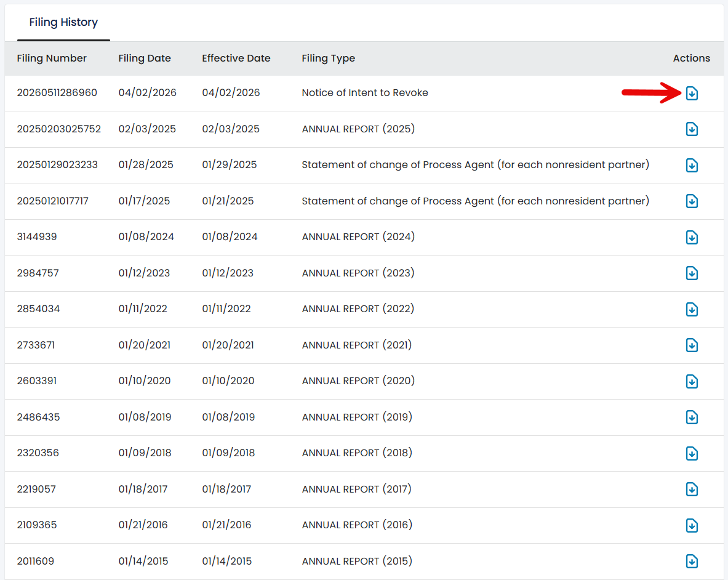728x580 pixels.
Task: Select filing number 20250203025752
Action: [59, 129]
